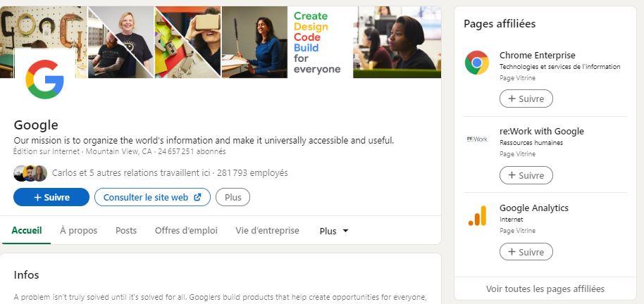
Task: Follow the Google Analytics page
Action: (x=526, y=252)
